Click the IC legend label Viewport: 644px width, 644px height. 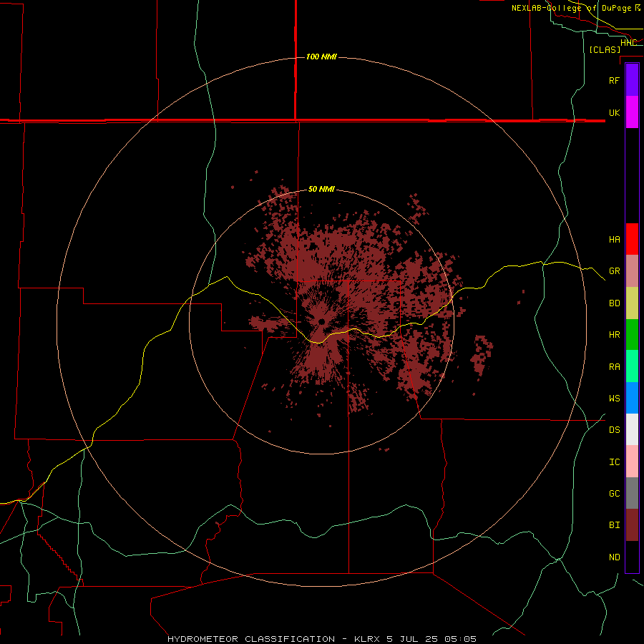[x=614, y=462]
